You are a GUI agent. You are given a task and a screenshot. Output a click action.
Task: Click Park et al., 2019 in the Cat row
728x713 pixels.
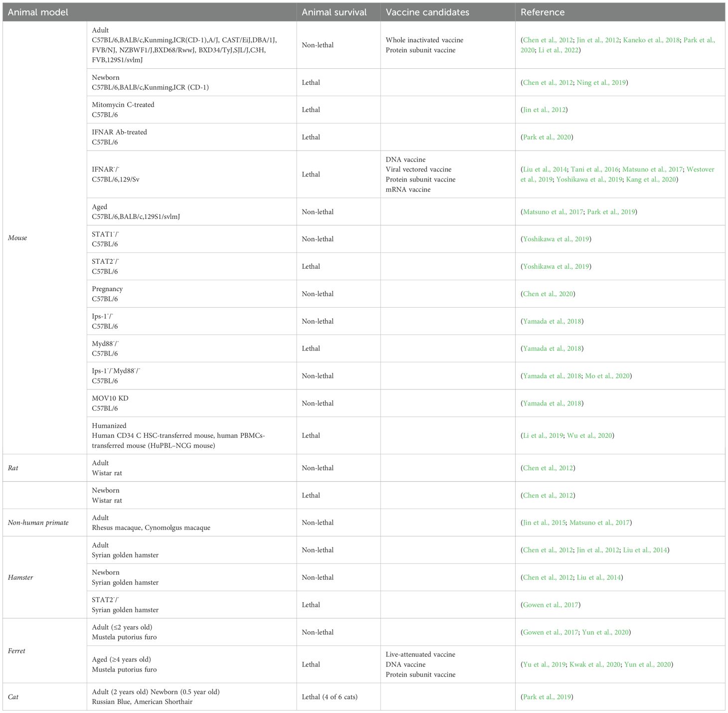[547, 697]
